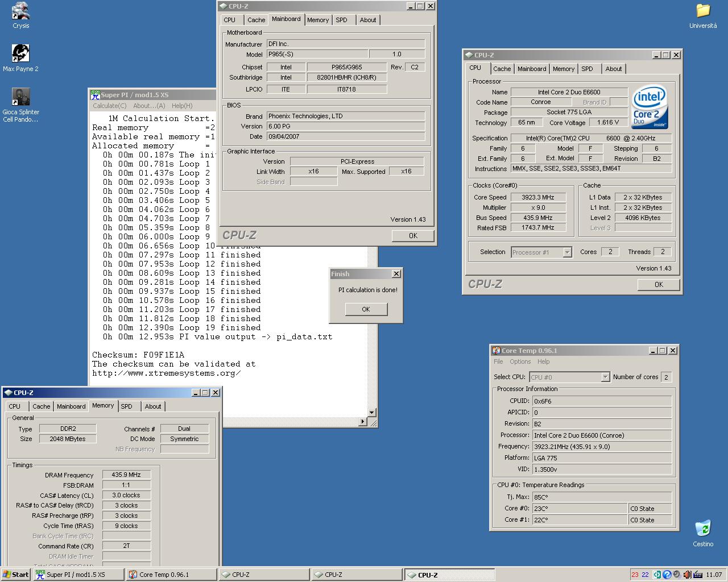Click the BIOS Date 09/04/2007 field
Viewport: 728px width, 582px height.
click(346, 136)
